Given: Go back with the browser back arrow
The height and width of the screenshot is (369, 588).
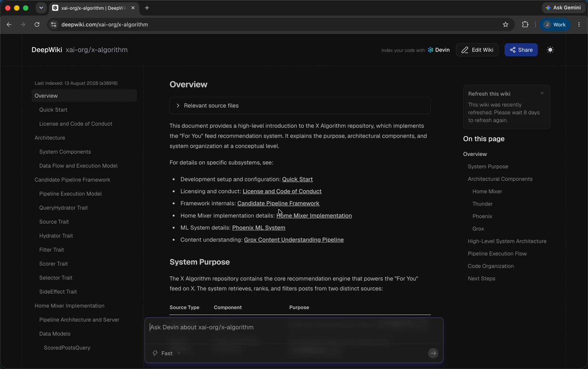Looking at the screenshot, I should tap(9, 25).
